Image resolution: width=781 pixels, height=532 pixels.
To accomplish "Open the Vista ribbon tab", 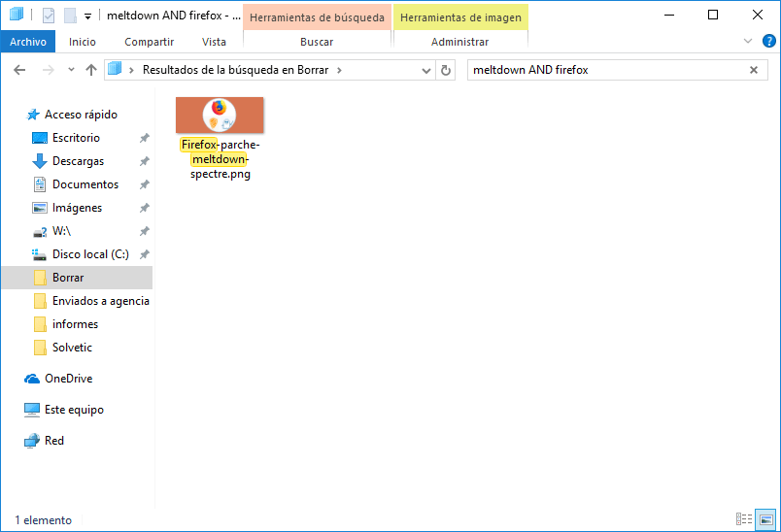I will (x=214, y=42).
